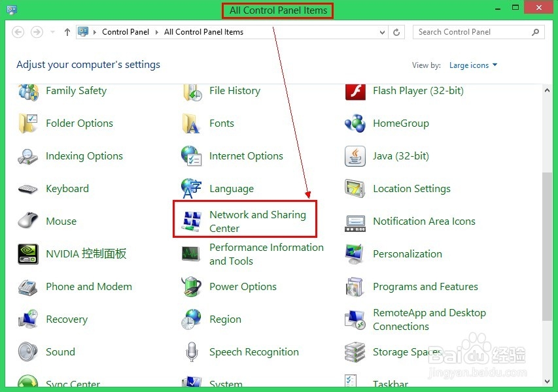The image size is (558, 392).
Task: Go to Control Panel breadcrumb
Action: pyautogui.click(x=126, y=32)
